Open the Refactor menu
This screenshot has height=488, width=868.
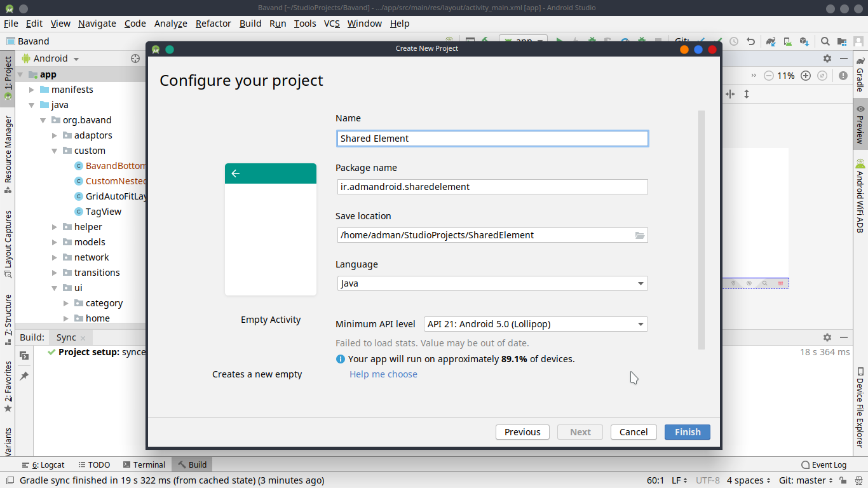[213, 24]
